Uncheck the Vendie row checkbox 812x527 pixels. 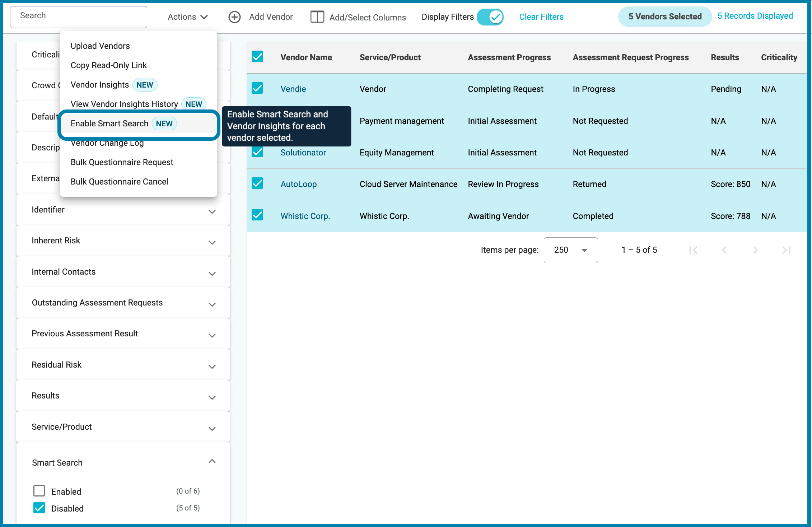(257, 88)
